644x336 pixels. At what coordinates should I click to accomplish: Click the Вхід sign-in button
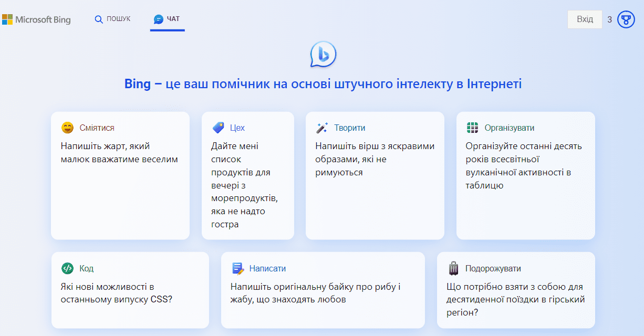tap(585, 19)
